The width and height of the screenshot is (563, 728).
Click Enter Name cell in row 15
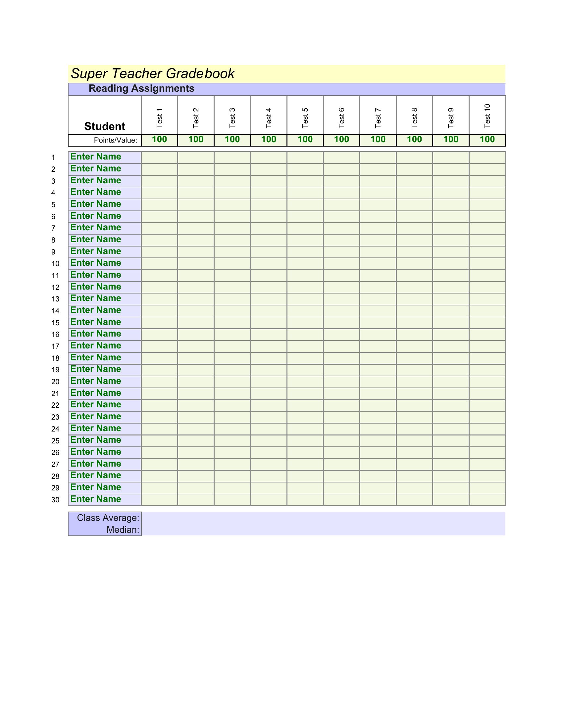(x=105, y=323)
